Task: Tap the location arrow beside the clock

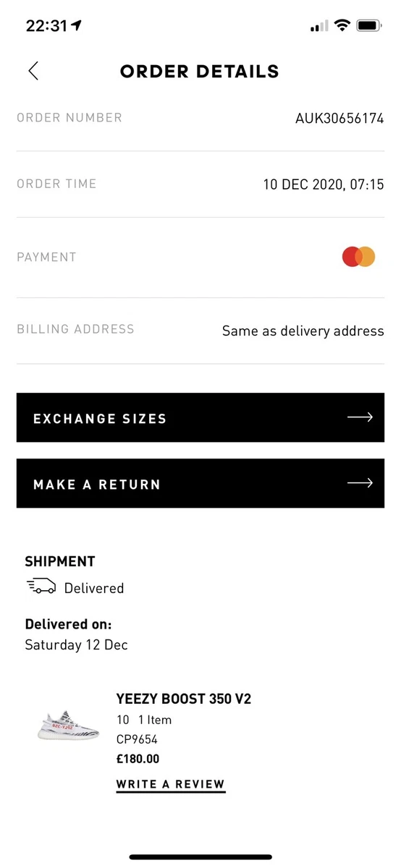Action: [77, 25]
